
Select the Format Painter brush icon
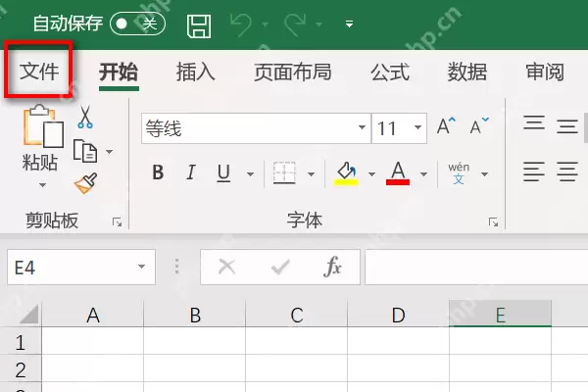[86, 183]
